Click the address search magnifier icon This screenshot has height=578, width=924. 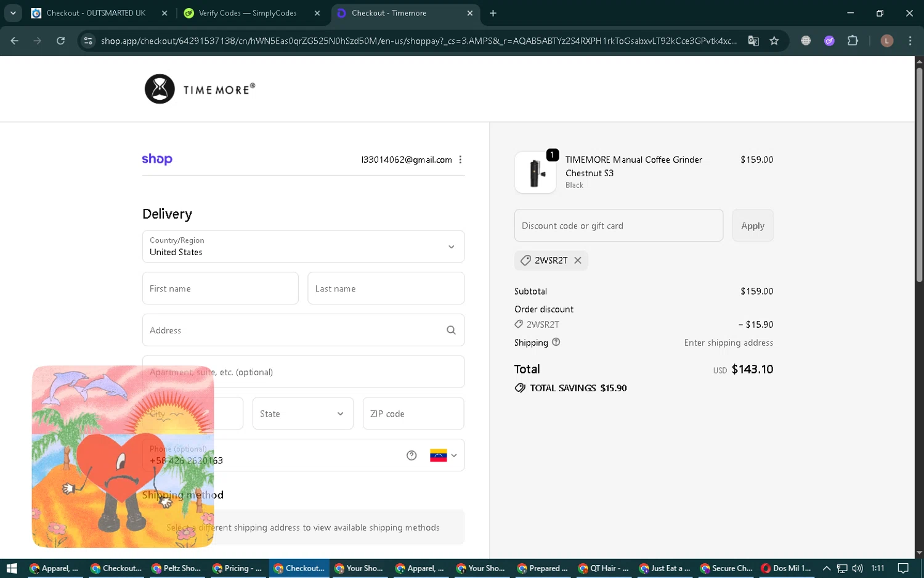451,330
